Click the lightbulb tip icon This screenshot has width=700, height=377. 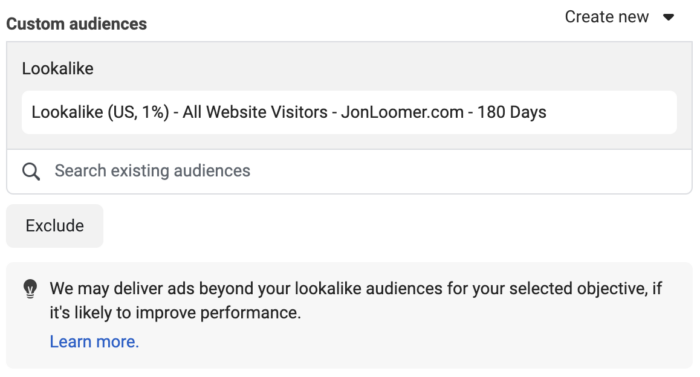[30, 289]
